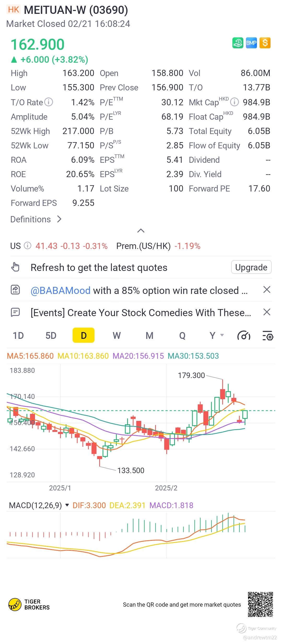Select the Q quarterly chart tab

click(x=182, y=335)
